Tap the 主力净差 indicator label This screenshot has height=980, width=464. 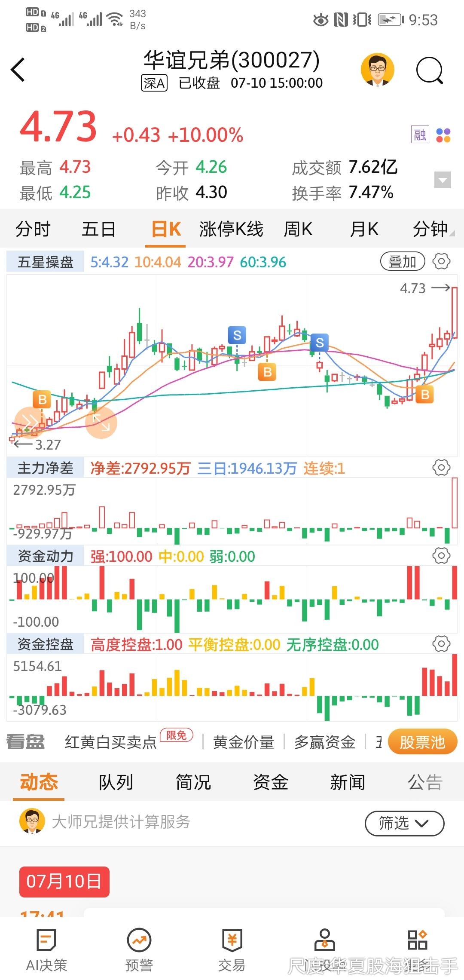pyautogui.click(x=45, y=468)
